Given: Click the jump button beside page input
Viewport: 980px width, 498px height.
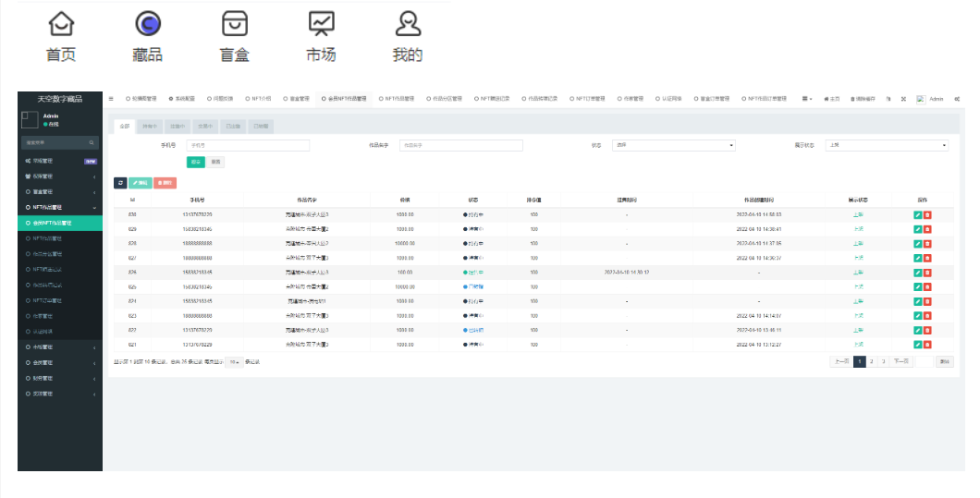Looking at the screenshot, I should (945, 361).
